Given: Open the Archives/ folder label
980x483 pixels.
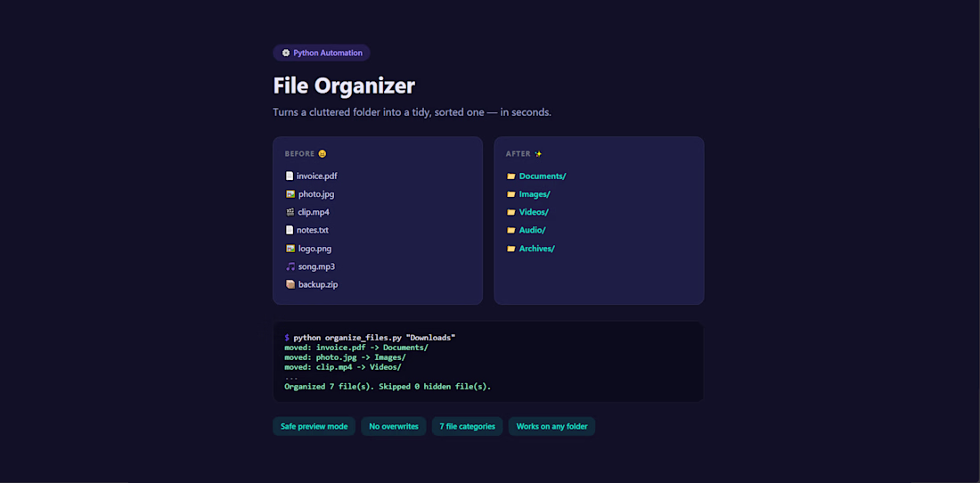Looking at the screenshot, I should (537, 248).
